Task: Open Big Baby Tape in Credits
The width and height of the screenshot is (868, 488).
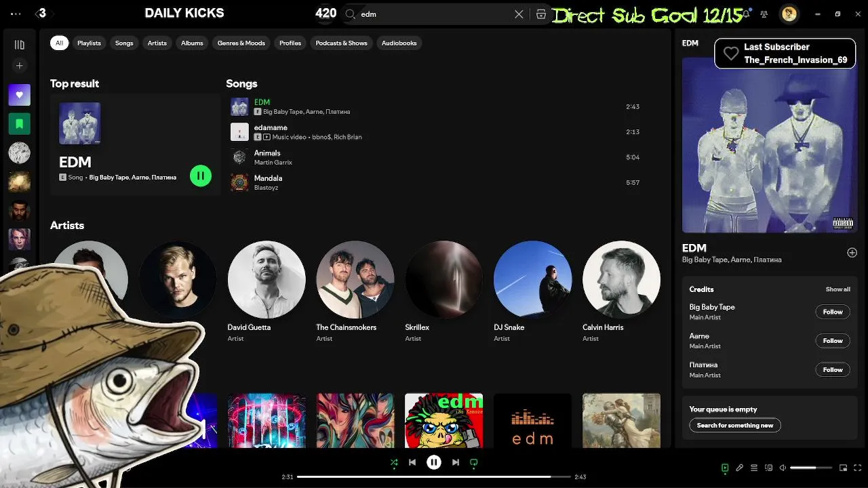Action: (712, 307)
